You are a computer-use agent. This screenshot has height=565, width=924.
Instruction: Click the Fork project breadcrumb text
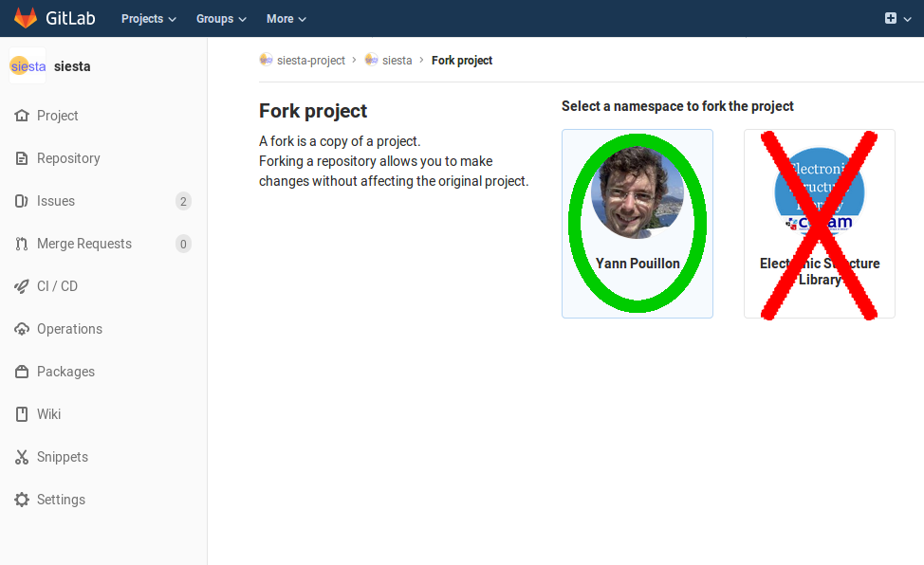[x=462, y=60]
